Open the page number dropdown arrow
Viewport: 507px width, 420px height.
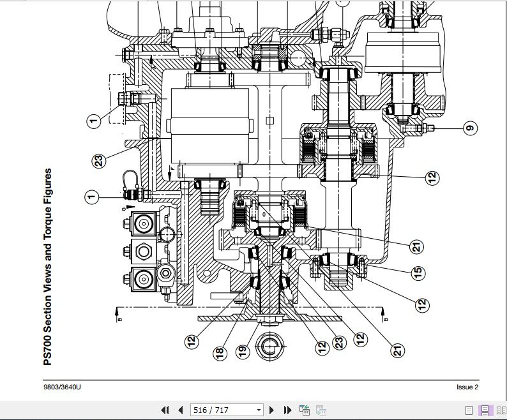tap(259, 410)
